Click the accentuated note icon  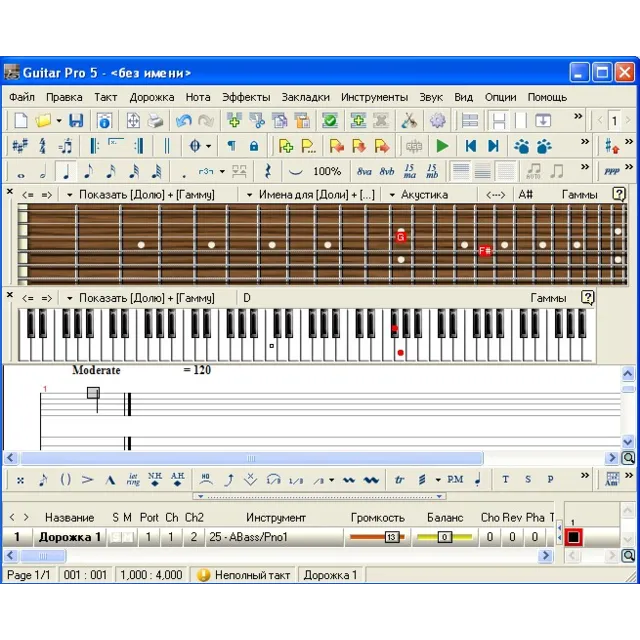click(87, 480)
